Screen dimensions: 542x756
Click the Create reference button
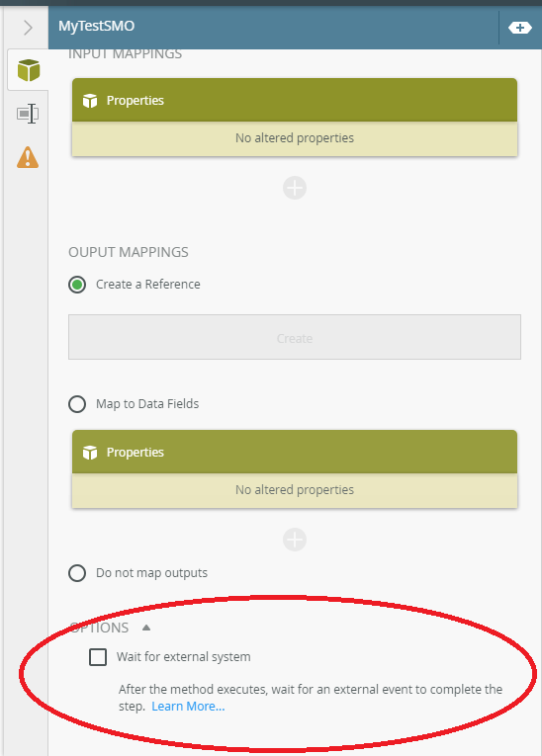coord(295,337)
